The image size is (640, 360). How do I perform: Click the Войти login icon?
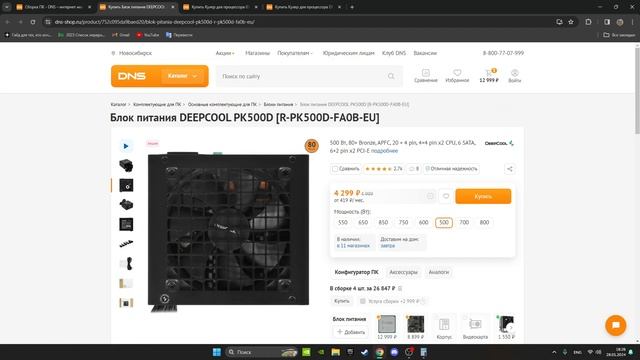pos(515,76)
